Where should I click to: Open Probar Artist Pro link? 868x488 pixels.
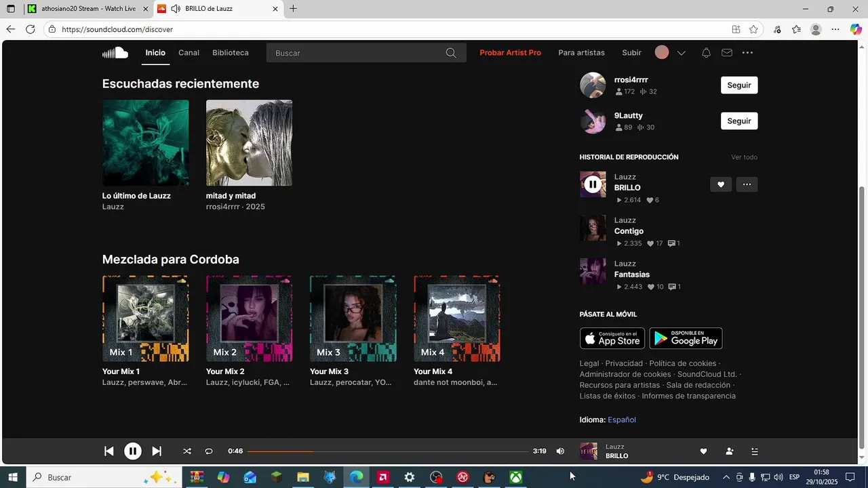[511, 53]
